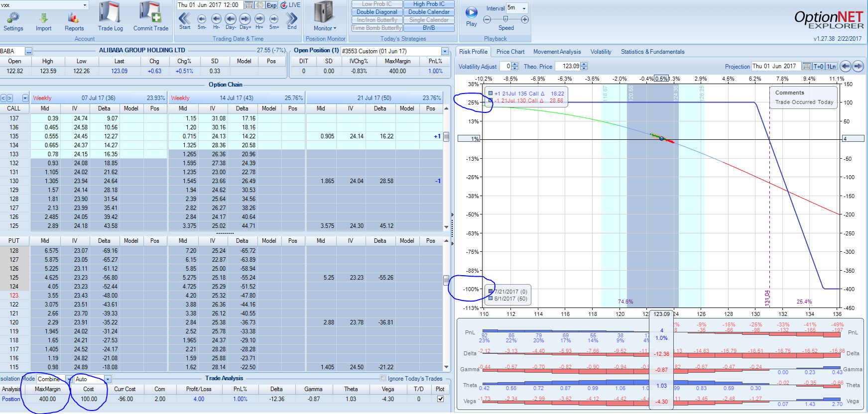Toggle T+0 projection line
This screenshot has width=868, height=414.
coord(819,66)
